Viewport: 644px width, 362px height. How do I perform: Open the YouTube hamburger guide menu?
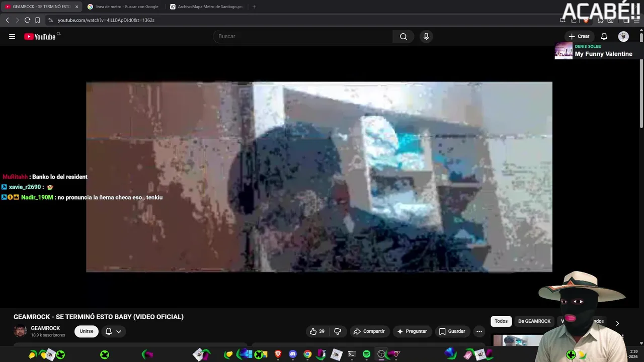[x=12, y=36]
